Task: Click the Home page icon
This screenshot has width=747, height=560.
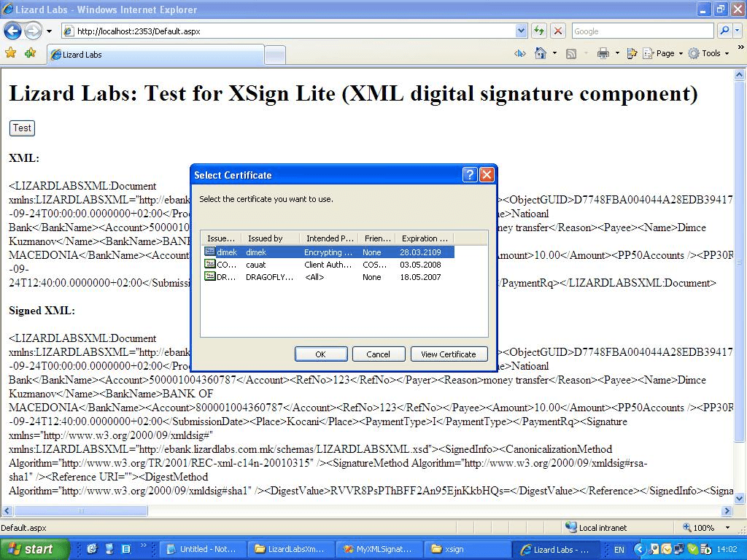Action: pyautogui.click(x=541, y=53)
